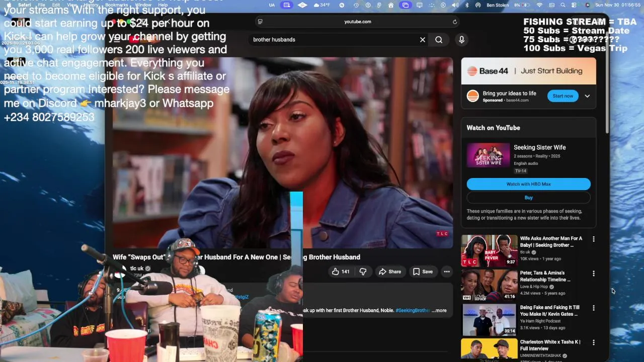Save the video to a playlist
This screenshot has height=362, width=644.
pyautogui.click(x=423, y=271)
